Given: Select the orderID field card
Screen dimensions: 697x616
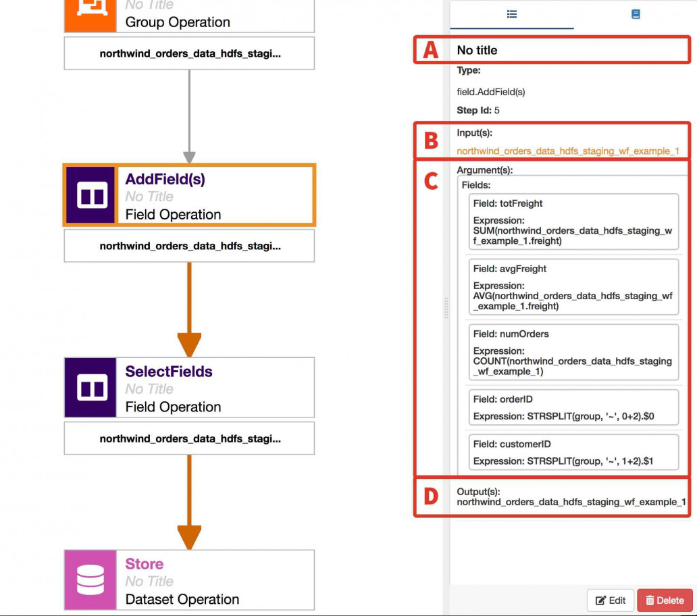Looking at the screenshot, I should [x=573, y=407].
